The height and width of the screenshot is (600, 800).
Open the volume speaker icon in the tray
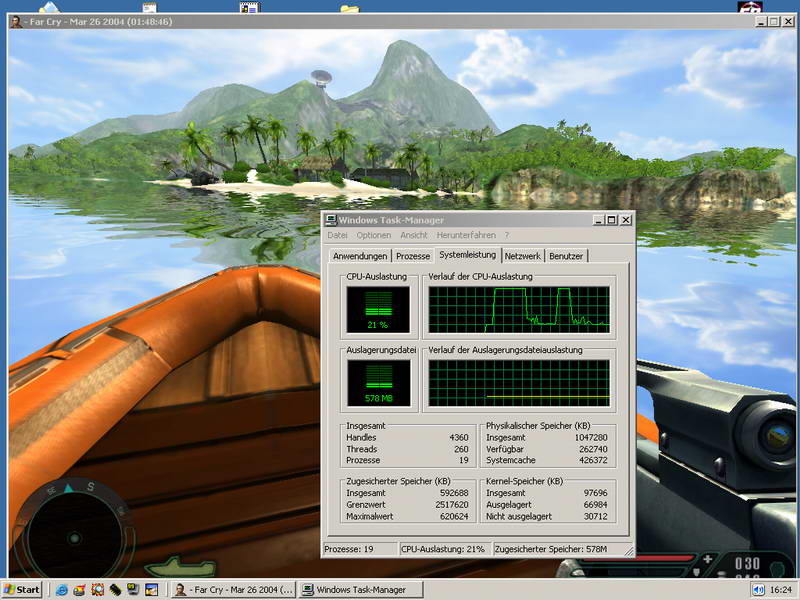(759, 590)
